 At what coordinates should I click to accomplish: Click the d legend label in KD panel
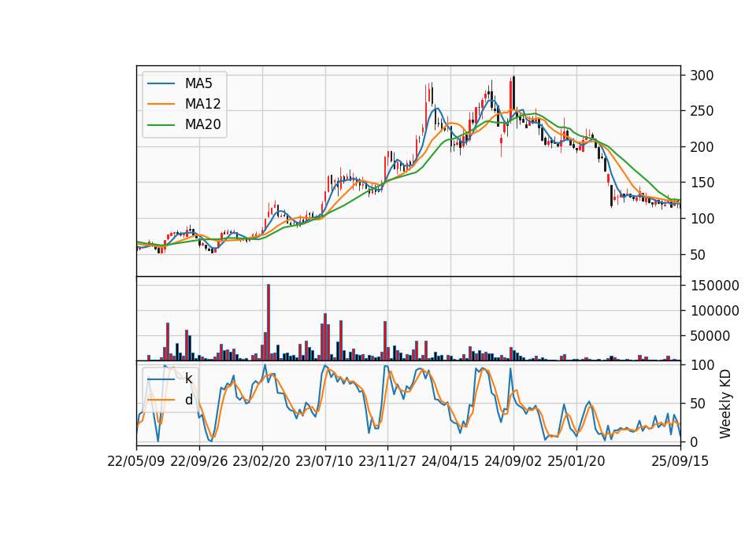[x=188, y=400]
